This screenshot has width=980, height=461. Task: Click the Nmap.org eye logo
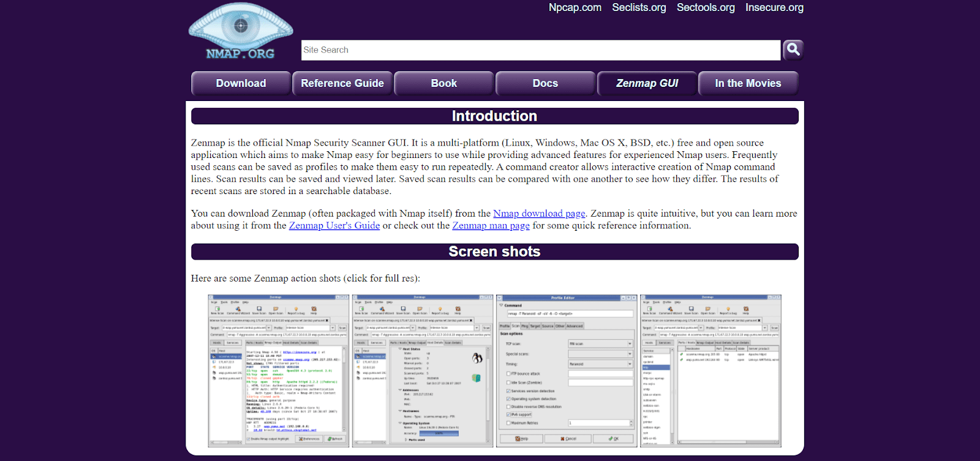(241, 31)
